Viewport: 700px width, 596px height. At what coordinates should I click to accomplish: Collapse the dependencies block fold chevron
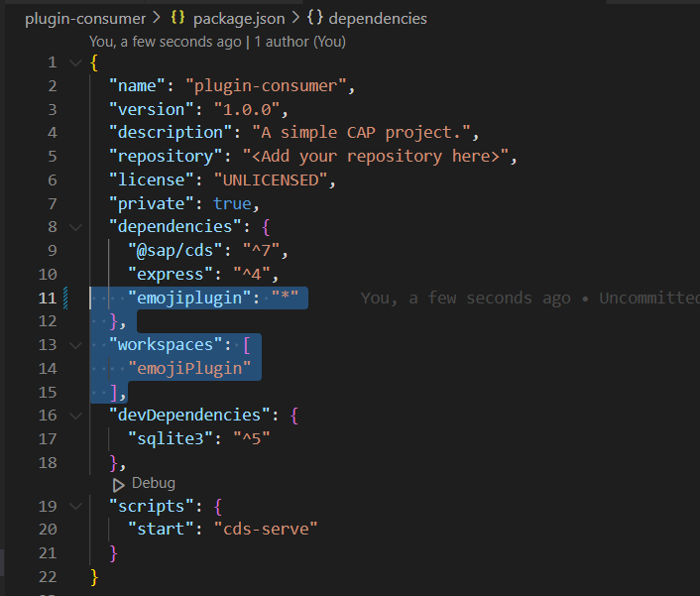tap(76, 227)
